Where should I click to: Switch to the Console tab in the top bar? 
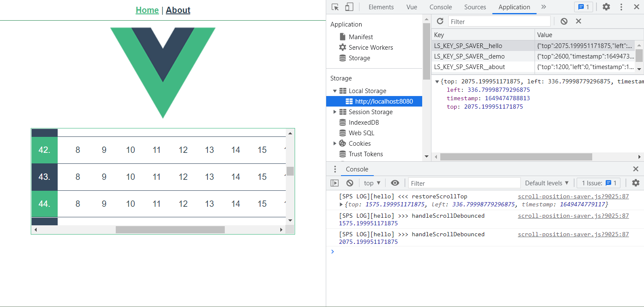441,7
